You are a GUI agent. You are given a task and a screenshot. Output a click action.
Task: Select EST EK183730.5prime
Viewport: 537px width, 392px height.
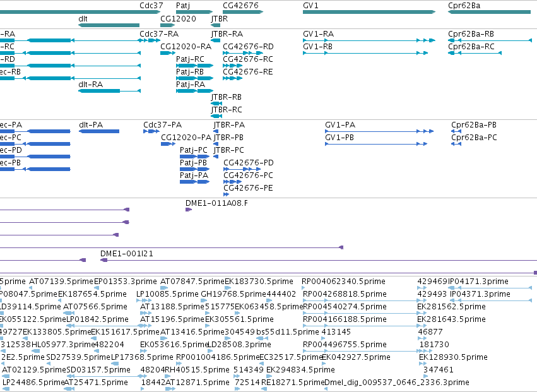pos(259,282)
